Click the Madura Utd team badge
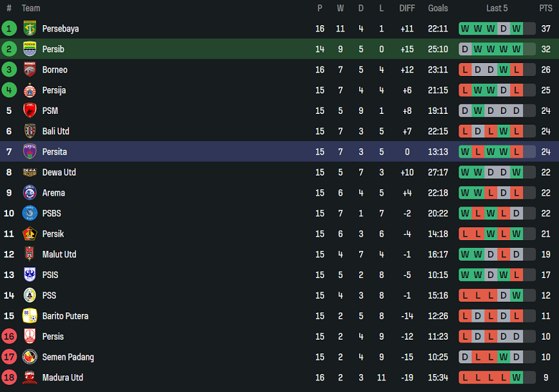This screenshot has width=559, height=392. click(x=29, y=378)
